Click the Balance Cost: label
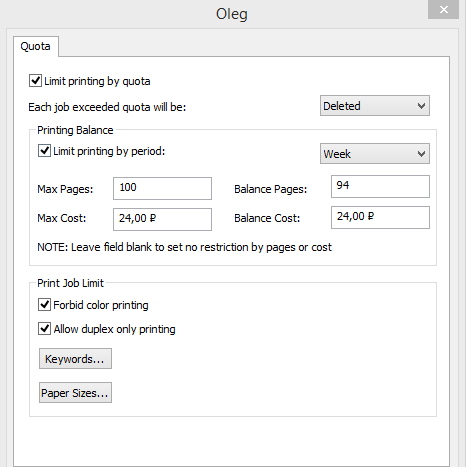Viewport: 466px width, 467px height. coord(267,218)
